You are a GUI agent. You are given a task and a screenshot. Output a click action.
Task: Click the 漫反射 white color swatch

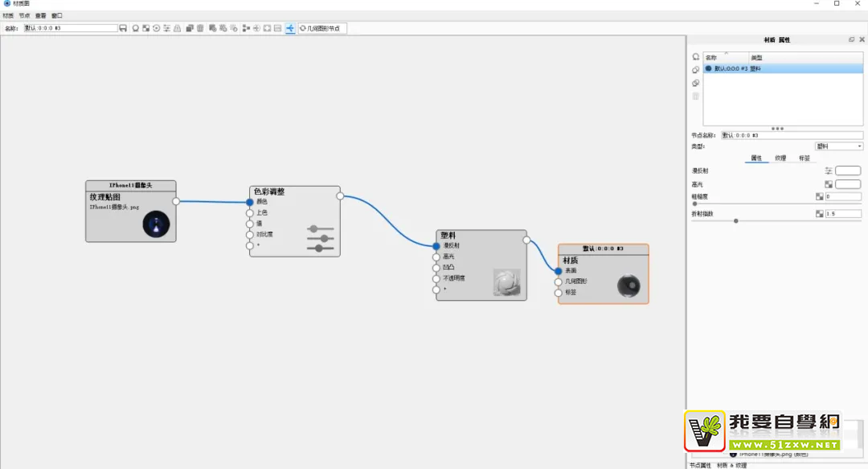pos(848,171)
